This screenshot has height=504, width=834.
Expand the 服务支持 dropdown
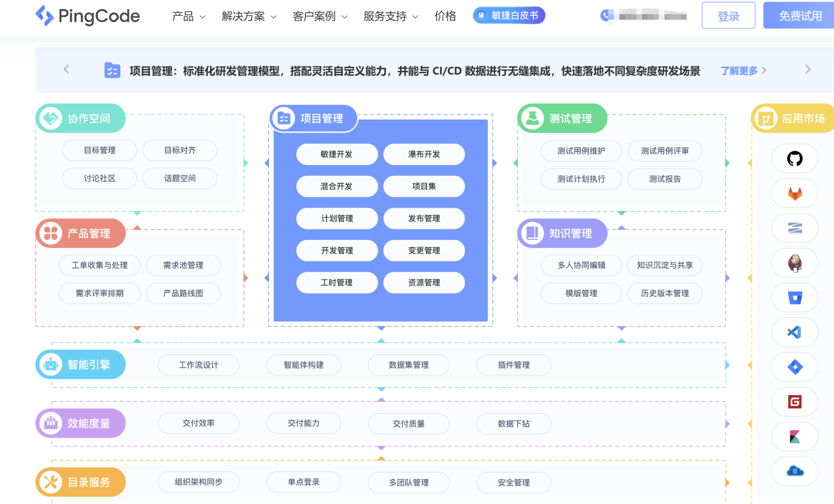pos(390,16)
